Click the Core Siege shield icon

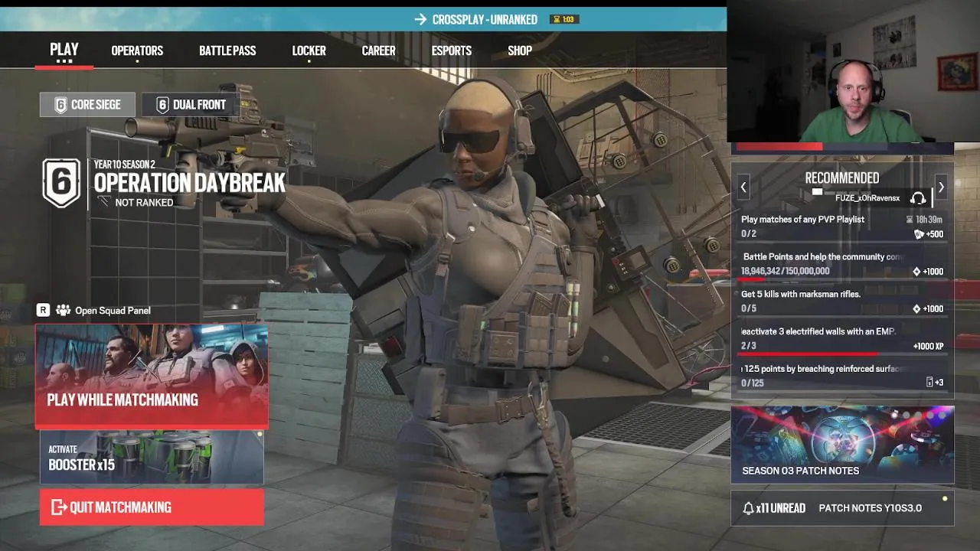60,105
